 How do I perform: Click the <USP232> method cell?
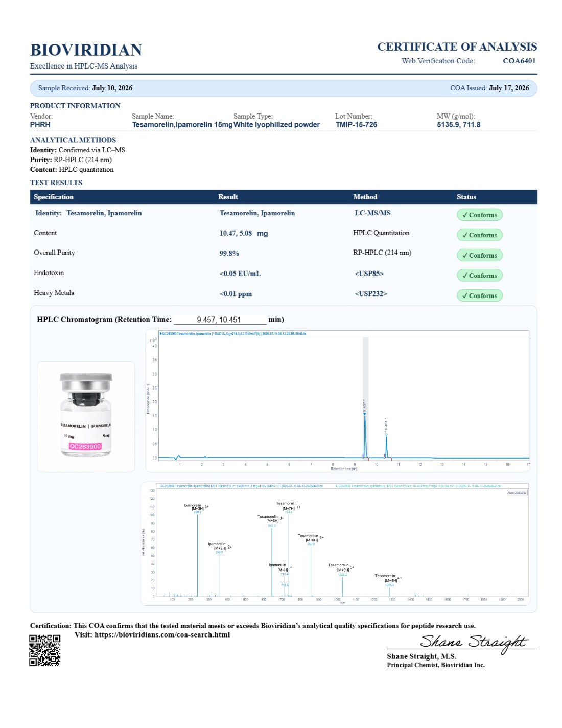click(x=371, y=293)
